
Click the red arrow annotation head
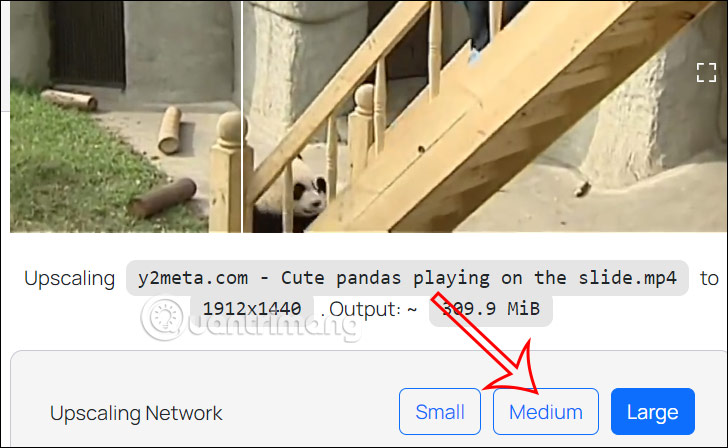pos(513,369)
